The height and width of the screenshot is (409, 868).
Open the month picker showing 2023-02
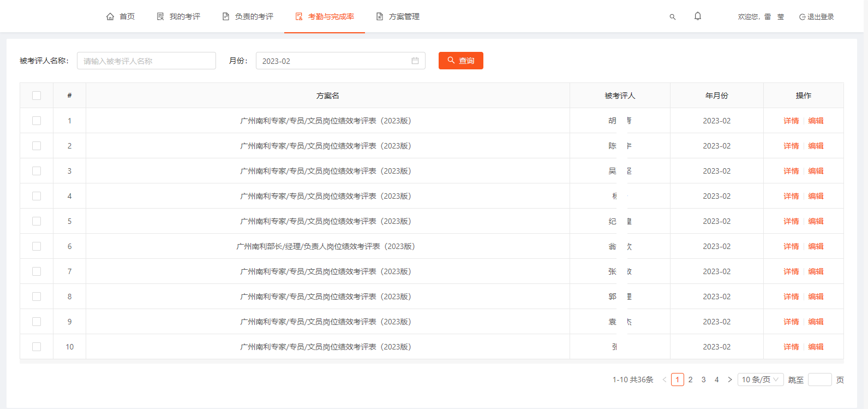click(333, 61)
